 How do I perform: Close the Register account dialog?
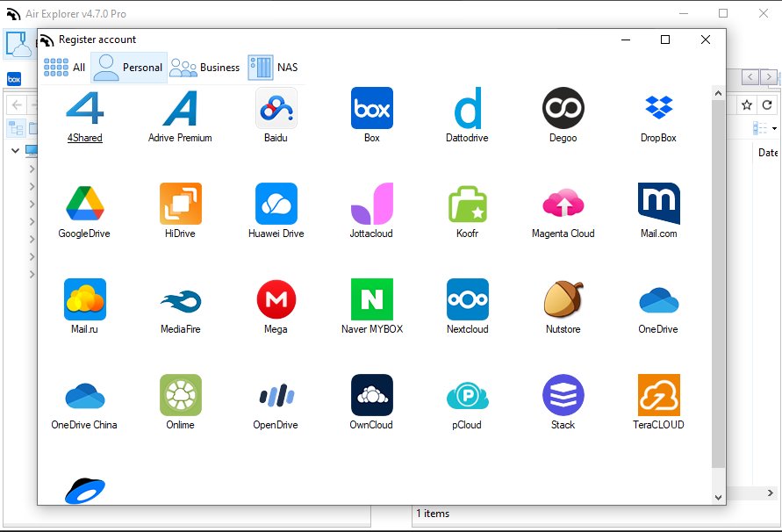(705, 40)
